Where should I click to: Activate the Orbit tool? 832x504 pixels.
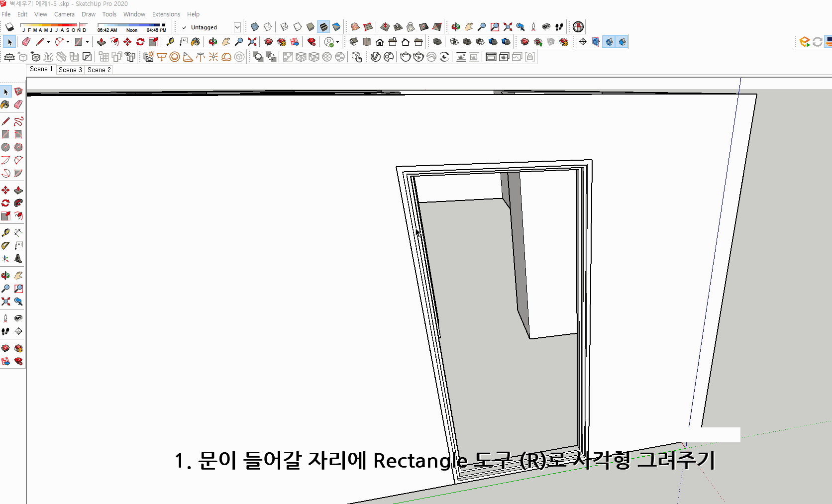[6, 275]
